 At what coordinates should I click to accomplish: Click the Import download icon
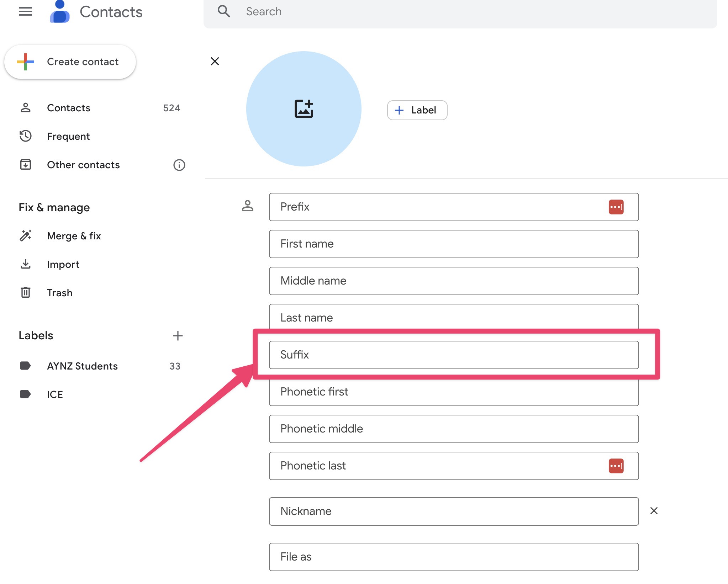coord(26,264)
